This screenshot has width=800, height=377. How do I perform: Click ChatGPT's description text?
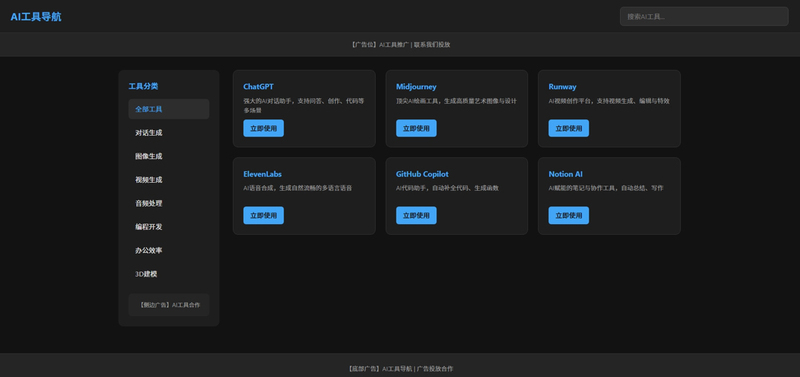(304, 106)
